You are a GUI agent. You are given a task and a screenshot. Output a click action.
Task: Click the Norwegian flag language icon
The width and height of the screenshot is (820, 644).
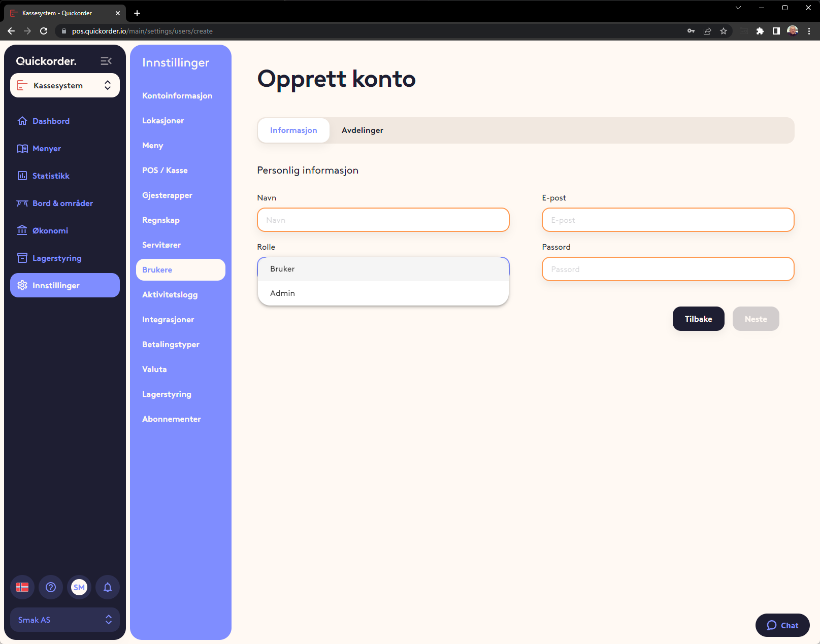22,587
